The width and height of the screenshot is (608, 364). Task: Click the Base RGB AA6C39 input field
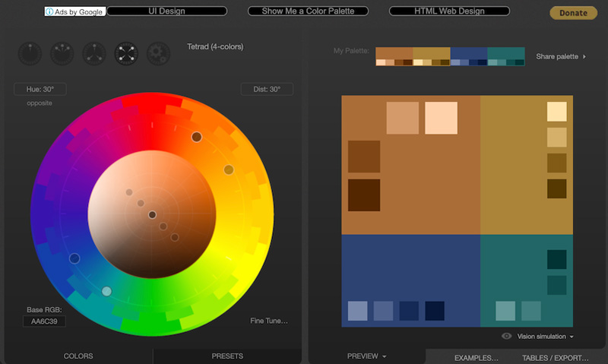pos(44,322)
